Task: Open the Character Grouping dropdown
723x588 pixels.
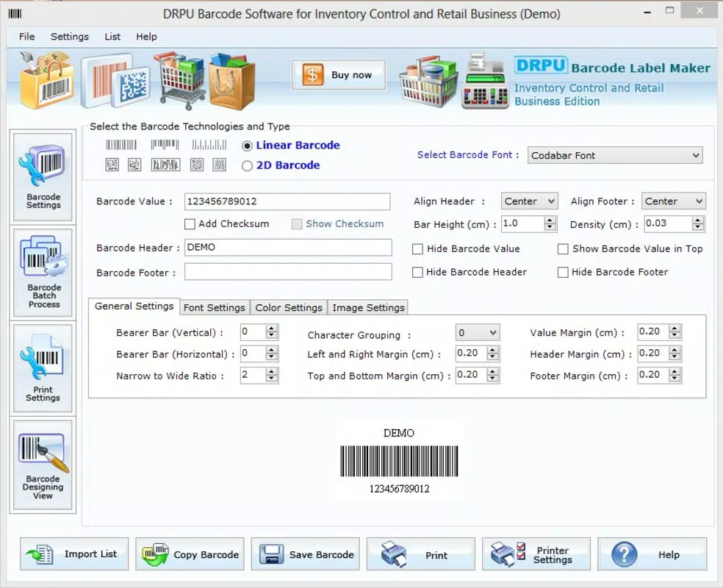Action: point(478,332)
